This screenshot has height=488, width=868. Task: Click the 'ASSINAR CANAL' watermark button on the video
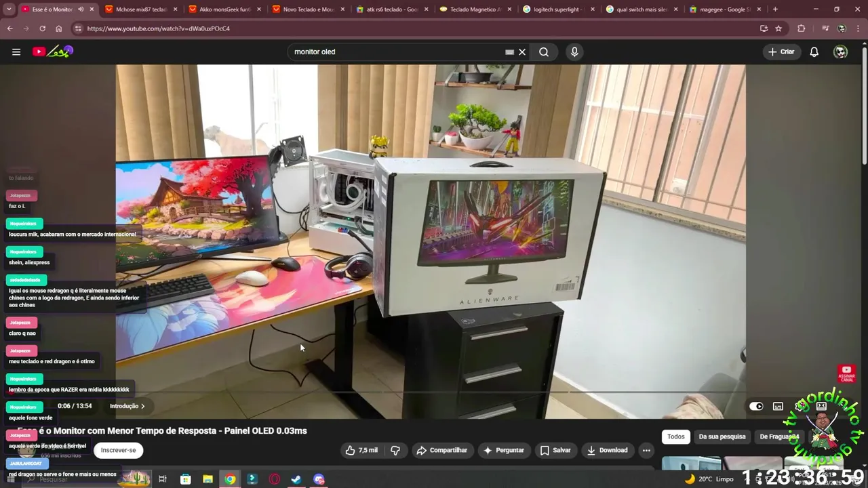click(846, 373)
